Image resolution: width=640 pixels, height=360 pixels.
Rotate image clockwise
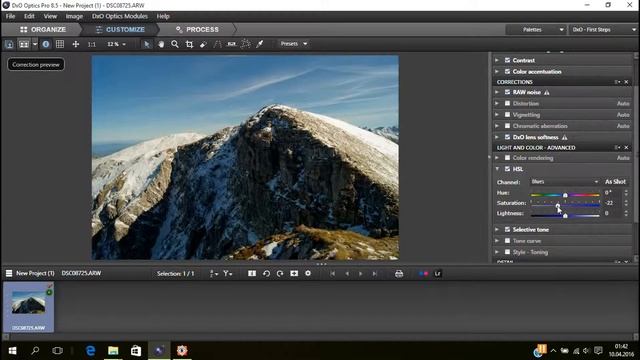point(280,273)
